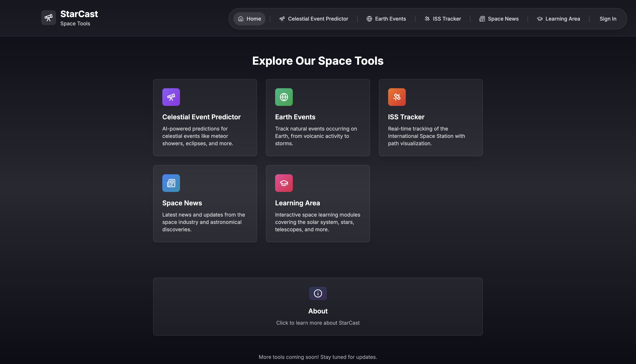
Task: Open Celestial Event Predictor nav item
Action: 318,19
